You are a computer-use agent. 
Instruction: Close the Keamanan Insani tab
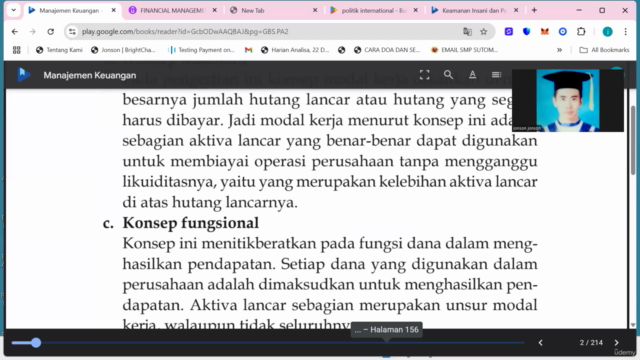click(516, 10)
